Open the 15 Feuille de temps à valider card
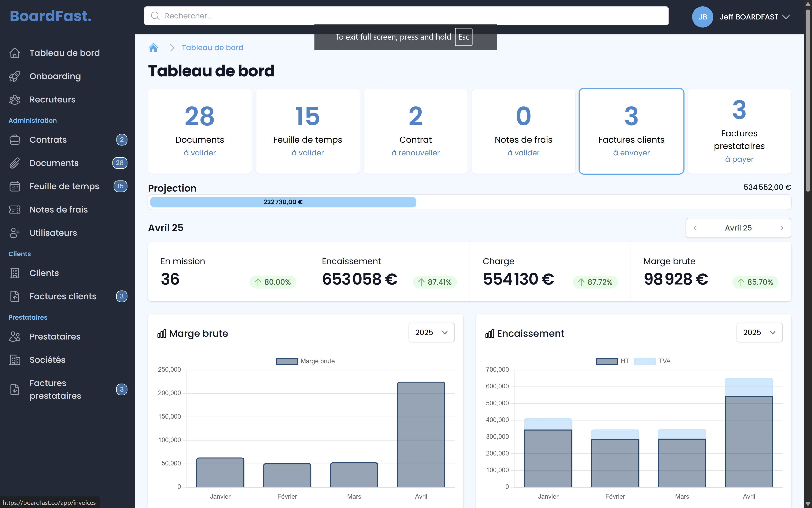The height and width of the screenshot is (508, 812). [x=308, y=131]
